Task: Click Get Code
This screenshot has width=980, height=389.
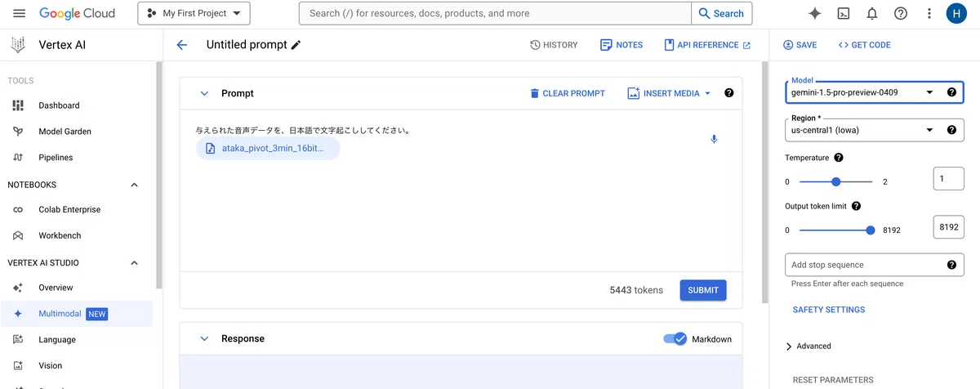Action: click(864, 45)
